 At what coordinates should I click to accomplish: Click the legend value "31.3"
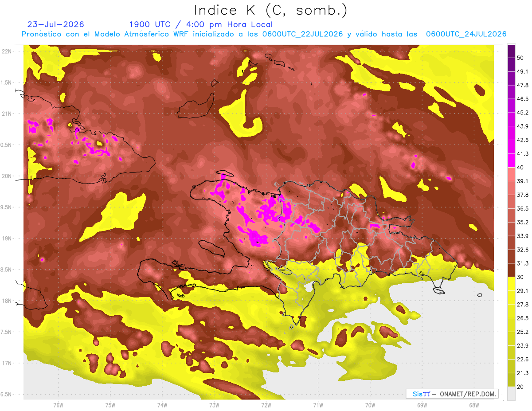[523, 263]
